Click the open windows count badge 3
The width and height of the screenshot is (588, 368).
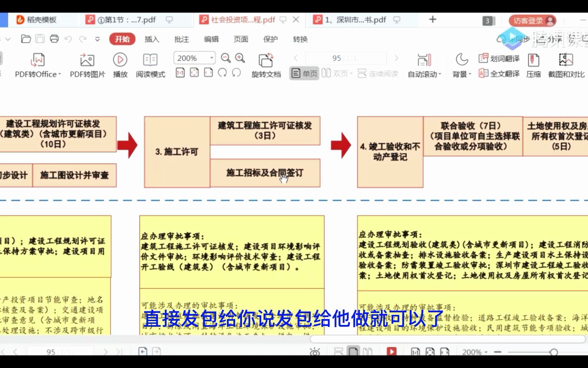[488, 21]
